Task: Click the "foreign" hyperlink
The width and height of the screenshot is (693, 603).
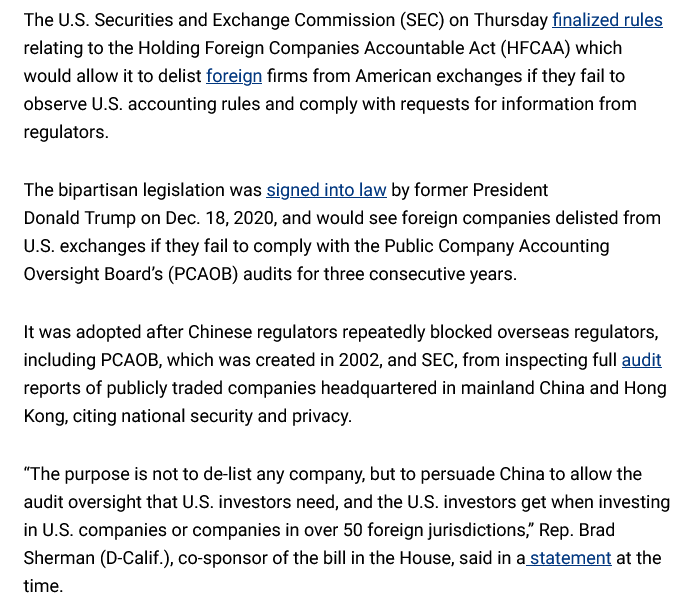Action: click(x=234, y=76)
